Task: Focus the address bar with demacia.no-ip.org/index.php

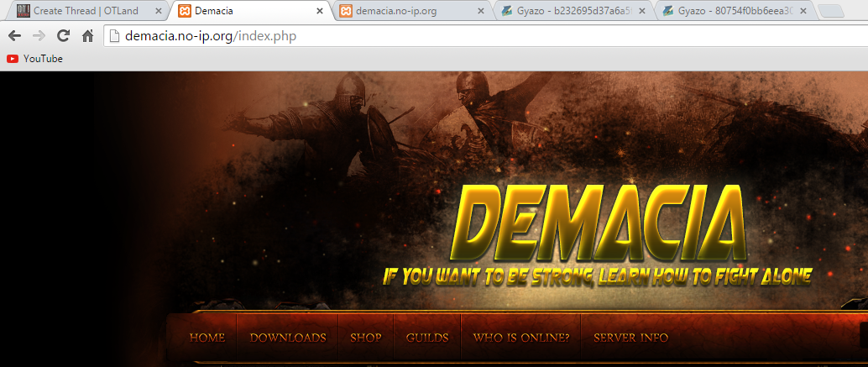Action: (487, 37)
